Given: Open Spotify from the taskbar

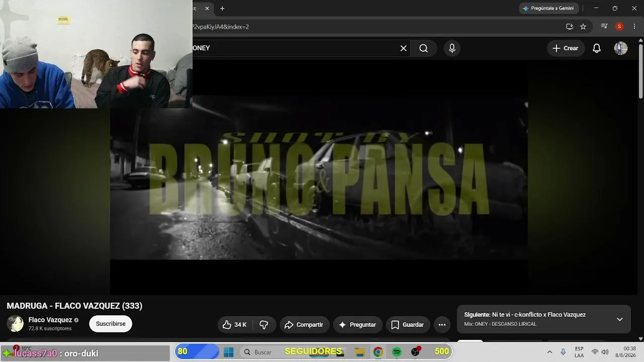Looking at the screenshot, I should point(396,352).
